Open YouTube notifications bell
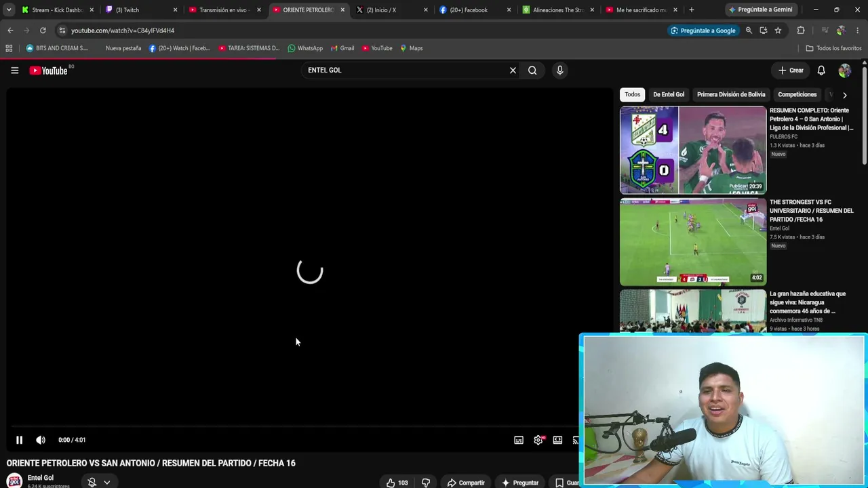 (x=821, y=70)
